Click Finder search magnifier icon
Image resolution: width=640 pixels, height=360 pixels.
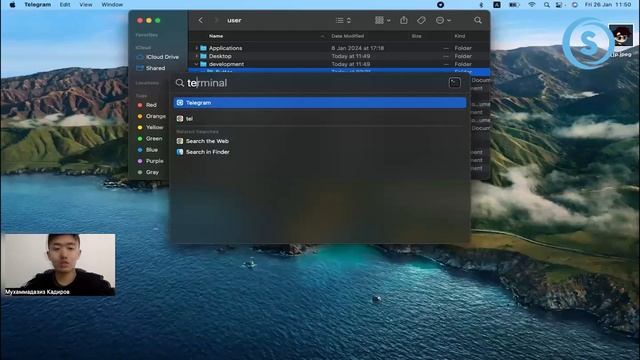pyautogui.click(x=478, y=20)
